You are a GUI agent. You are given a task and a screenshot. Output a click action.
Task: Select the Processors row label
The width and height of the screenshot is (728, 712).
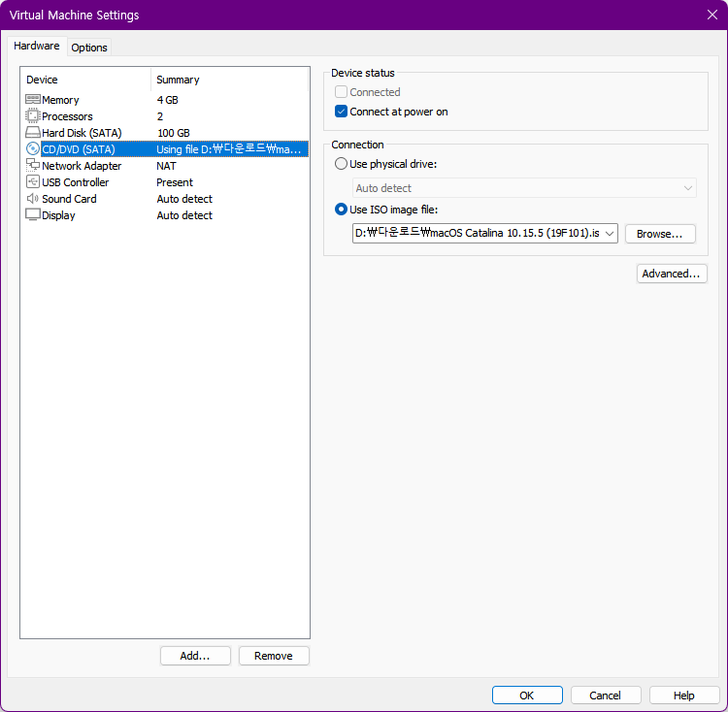(x=67, y=116)
